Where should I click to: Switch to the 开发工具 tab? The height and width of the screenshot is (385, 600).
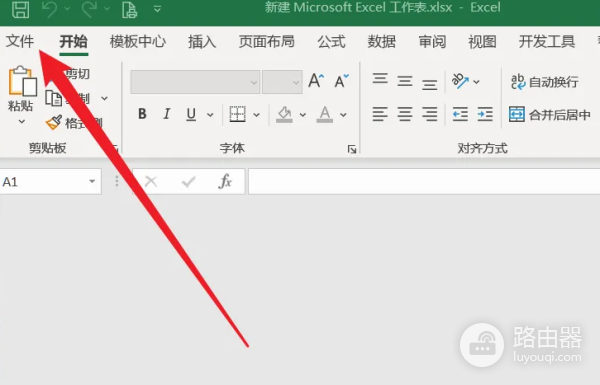(x=547, y=41)
